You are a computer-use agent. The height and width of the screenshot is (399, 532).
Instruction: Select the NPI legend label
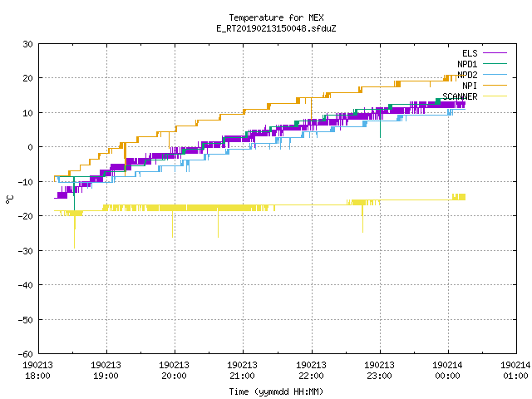[x=470, y=86]
